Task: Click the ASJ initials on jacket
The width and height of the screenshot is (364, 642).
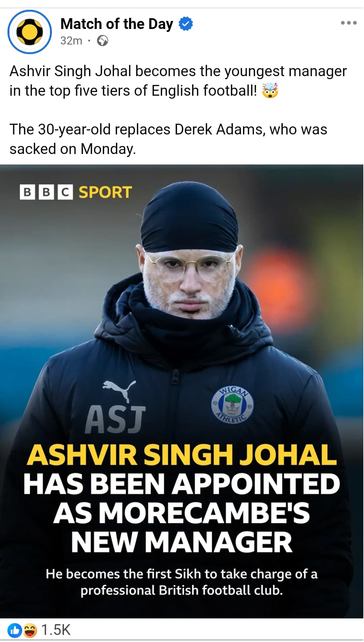Action: pos(115,419)
